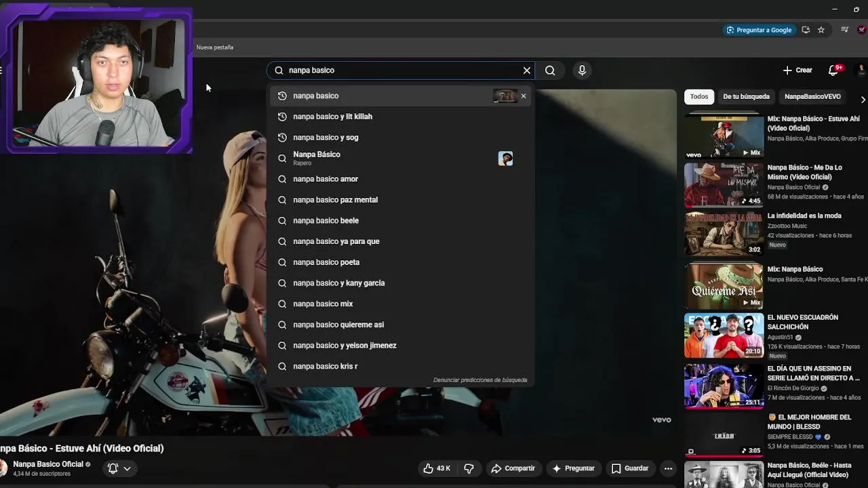Start voice search with microphone

[x=582, y=70]
